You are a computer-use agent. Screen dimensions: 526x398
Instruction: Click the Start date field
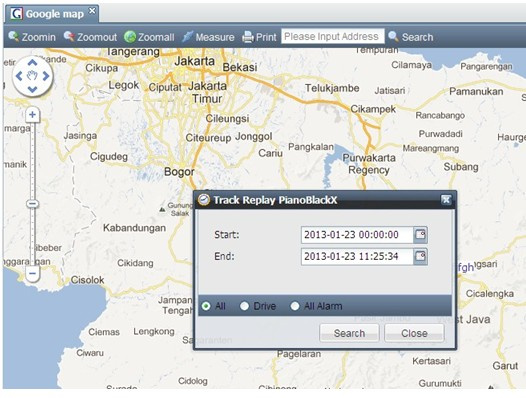click(357, 235)
